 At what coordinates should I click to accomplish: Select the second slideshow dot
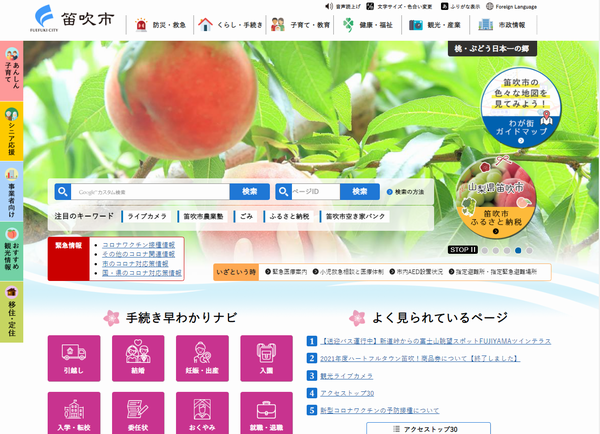496,251
